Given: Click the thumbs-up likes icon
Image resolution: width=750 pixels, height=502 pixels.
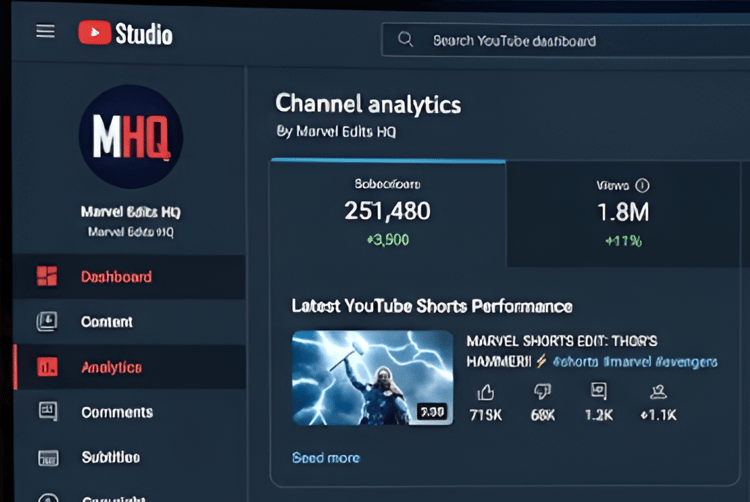Looking at the screenshot, I should 485,392.
